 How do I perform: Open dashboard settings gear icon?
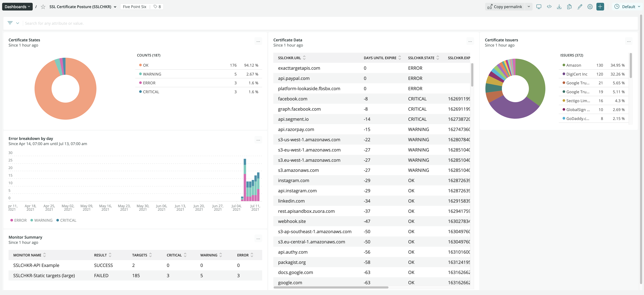point(590,7)
